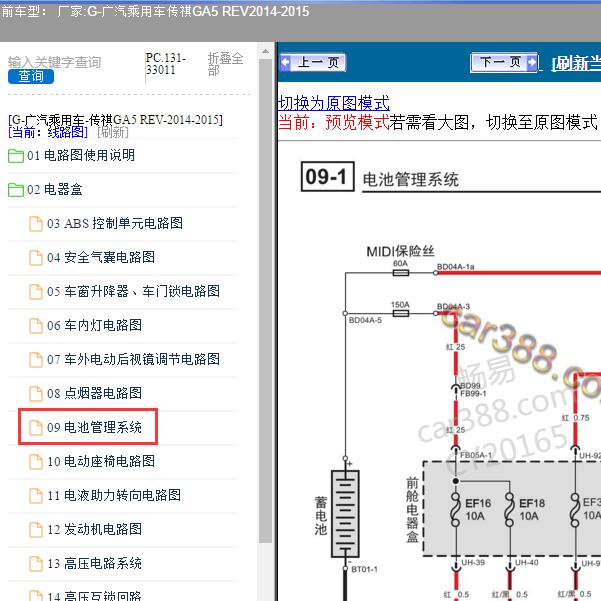Click the document icon of 03 ABS 控制单元电路图
Image resolution: width=601 pixels, height=601 pixels.
click(x=36, y=224)
